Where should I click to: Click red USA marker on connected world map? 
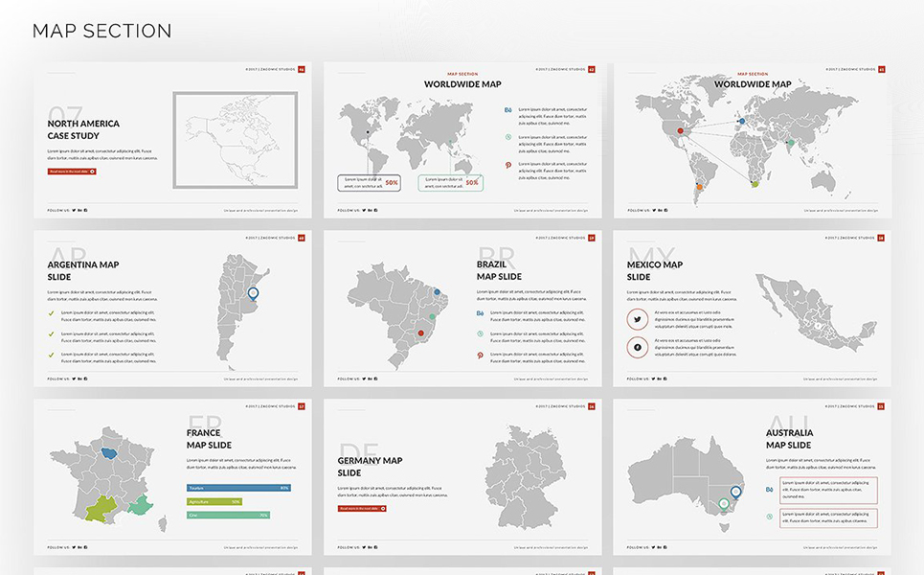[681, 130]
